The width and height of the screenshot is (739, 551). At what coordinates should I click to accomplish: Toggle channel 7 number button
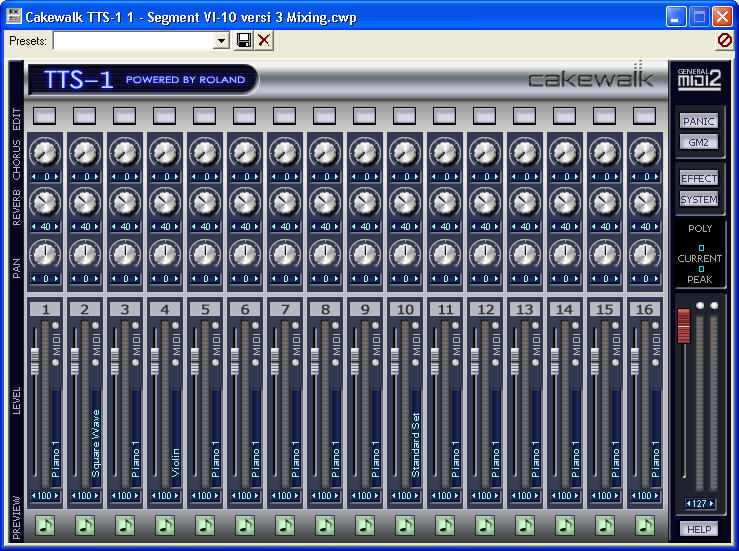pyautogui.click(x=285, y=309)
